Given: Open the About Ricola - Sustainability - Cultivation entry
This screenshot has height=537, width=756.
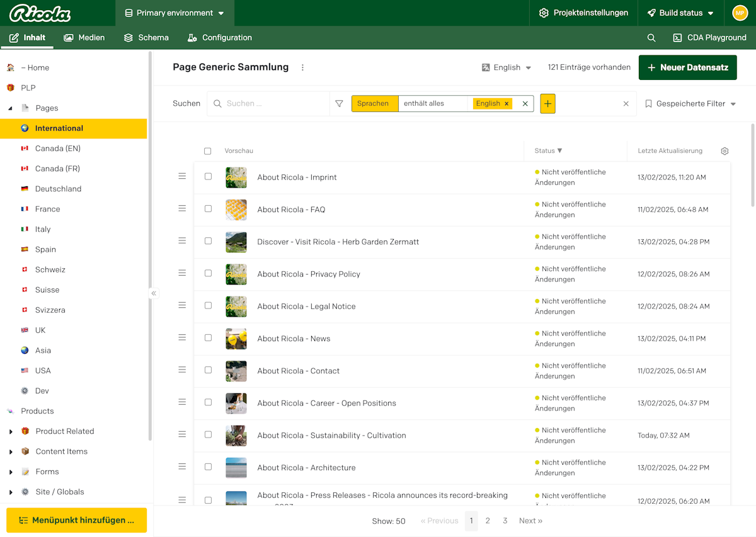Looking at the screenshot, I should [331, 436].
